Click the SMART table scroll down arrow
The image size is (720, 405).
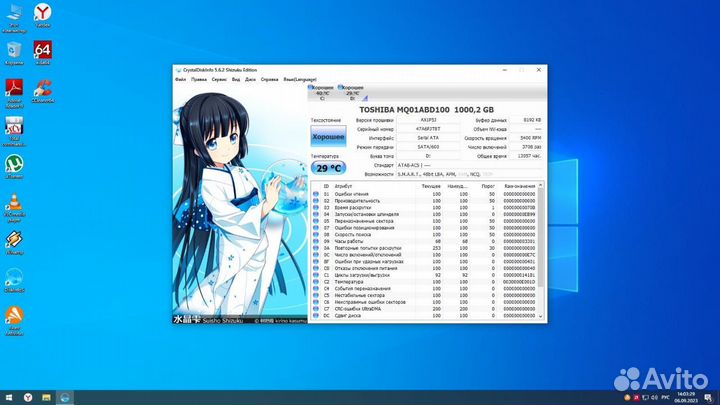[540, 316]
